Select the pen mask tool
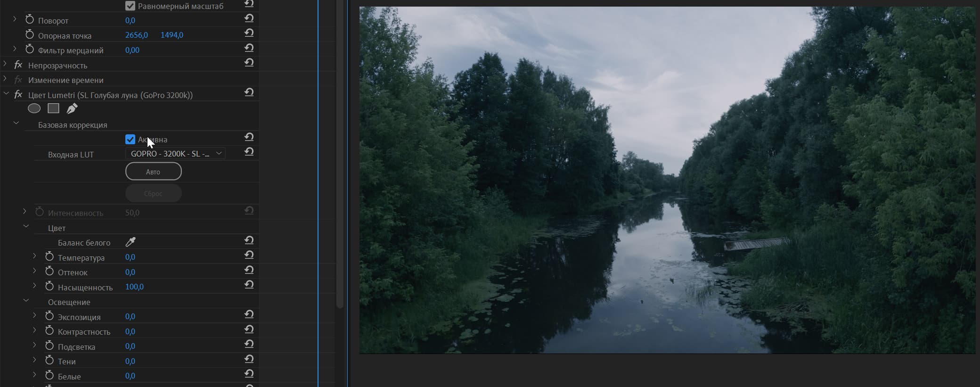 pyautogui.click(x=72, y=109)
